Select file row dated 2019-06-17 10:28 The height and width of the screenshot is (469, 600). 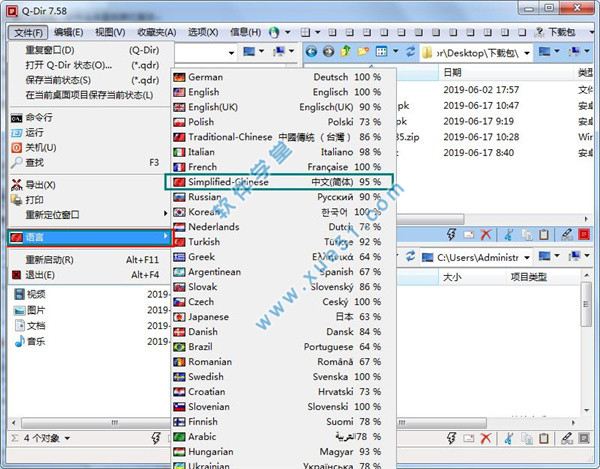tap(495, 137)
